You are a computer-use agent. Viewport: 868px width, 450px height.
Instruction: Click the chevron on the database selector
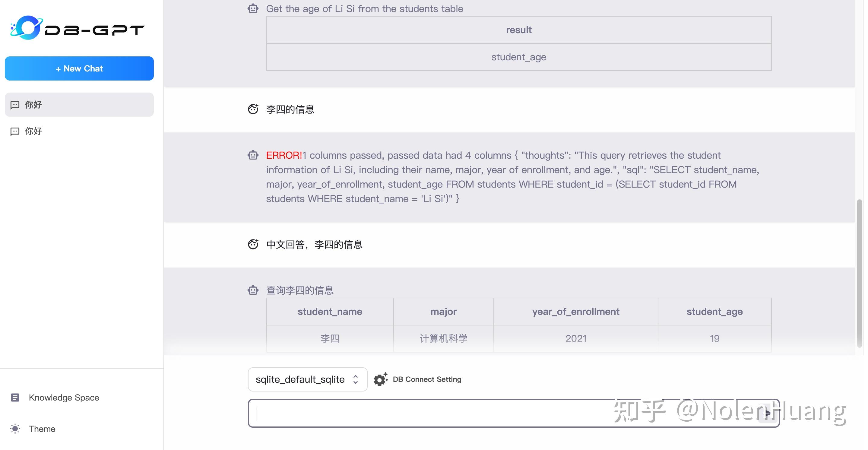coord(356,379)
